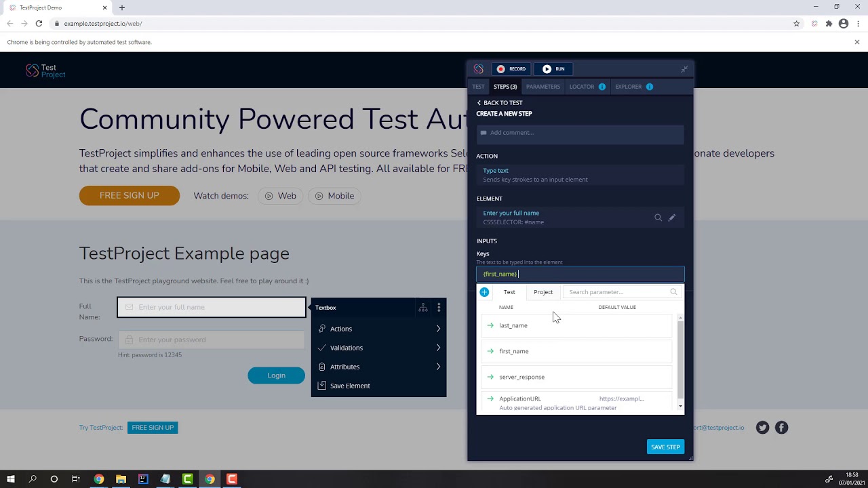Click the TestProject logo in page header
868x488 pixels.
(x=45, y=70)
